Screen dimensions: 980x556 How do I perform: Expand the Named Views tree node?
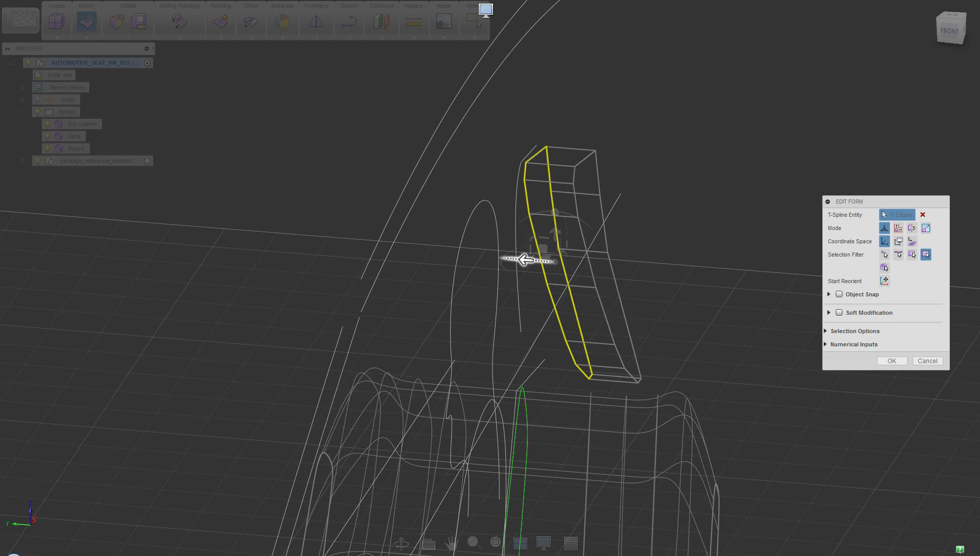(22, 87)
